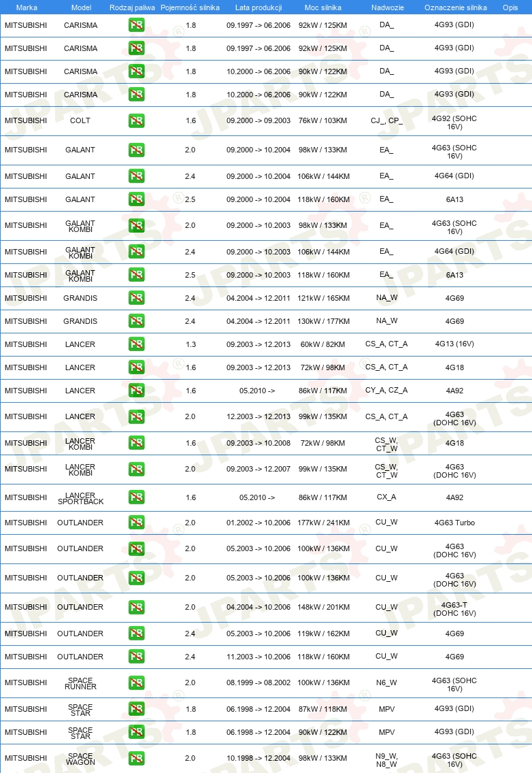Click the 76kW / 103KM power cell

(x=323, y=120)
